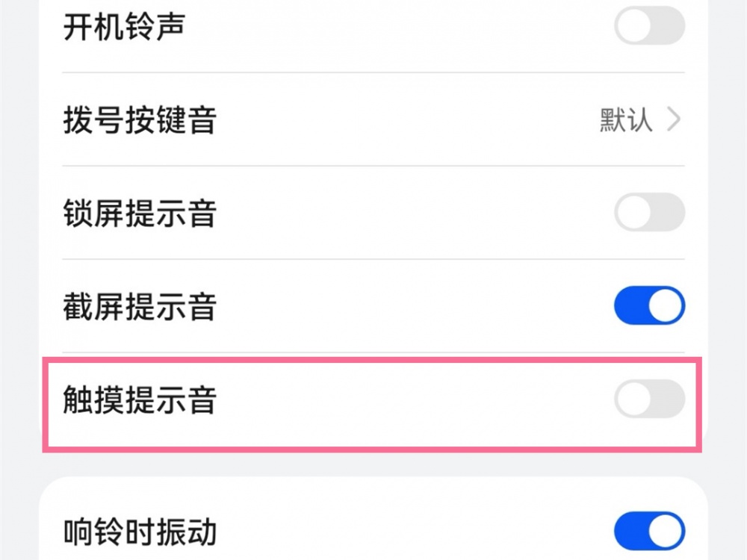Tap the 锁屏提示音 label text
The image size is (747, 560).
(140, 213)
